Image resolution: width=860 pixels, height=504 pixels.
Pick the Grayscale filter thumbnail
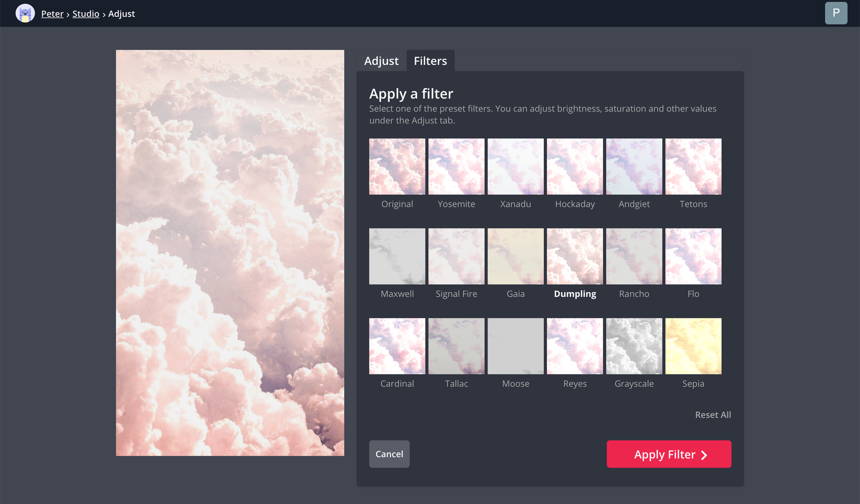(x=634, y=346)
